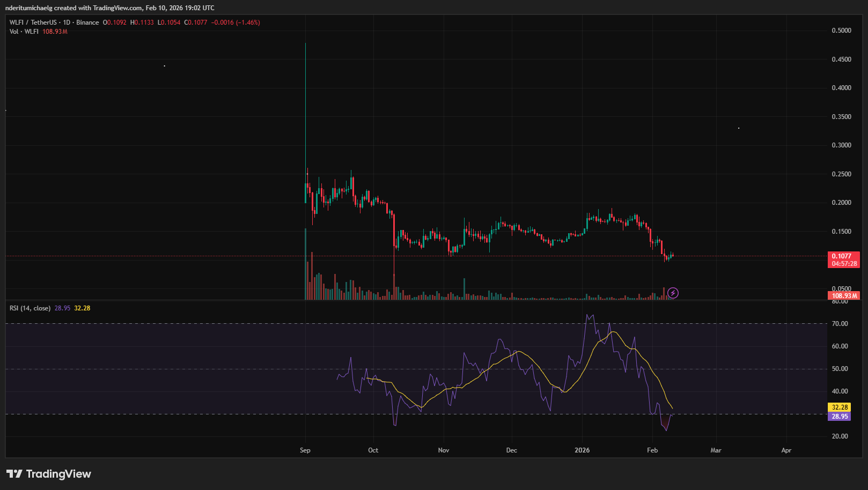Screen dimensions: 868x490
Task: Click the 0.4500 price scale label
Action: [x=842, y=60]
